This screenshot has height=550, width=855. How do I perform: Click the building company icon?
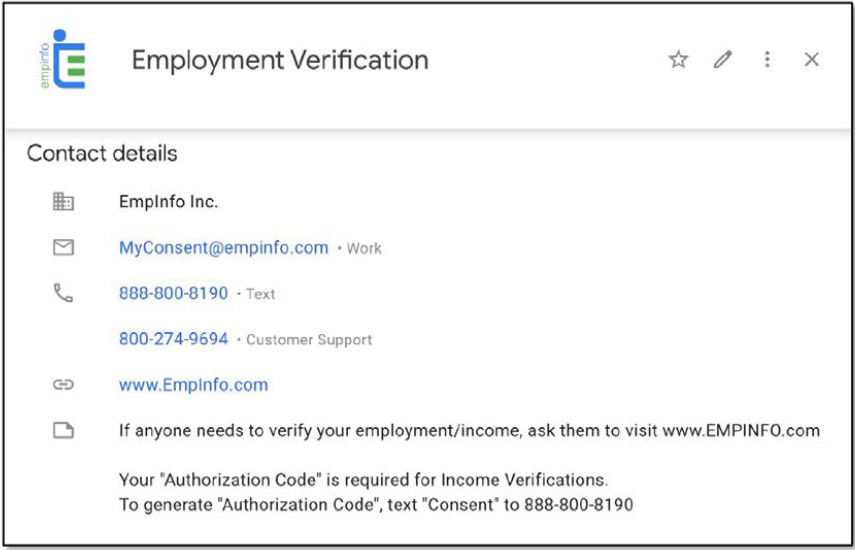tap(63, 202)
